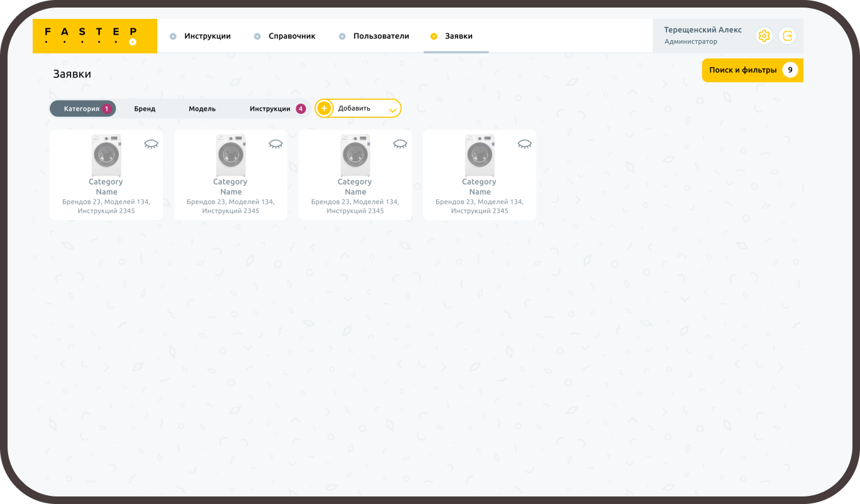Toggle the eye icon on the second category card

point(275,144)
